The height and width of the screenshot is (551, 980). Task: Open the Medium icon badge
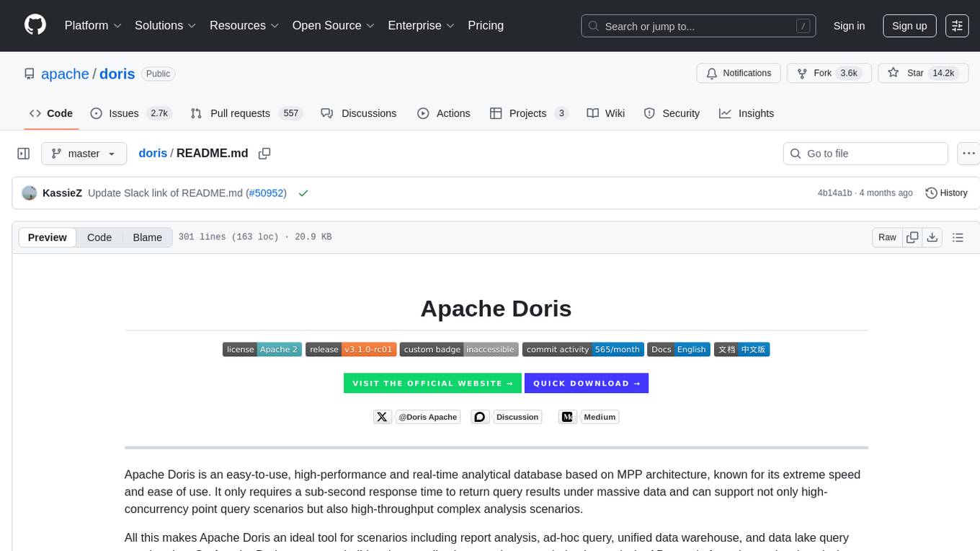click(x=567, y=417)
